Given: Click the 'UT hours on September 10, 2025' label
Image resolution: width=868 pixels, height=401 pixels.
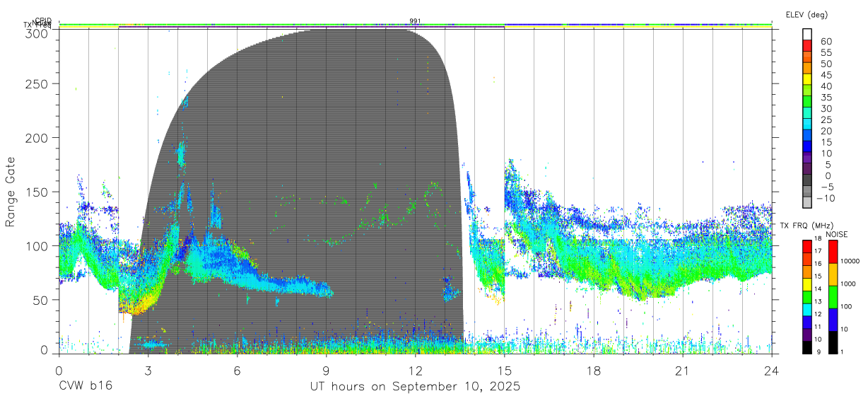Looking at the screenshot, I should [x=415, y=387].
